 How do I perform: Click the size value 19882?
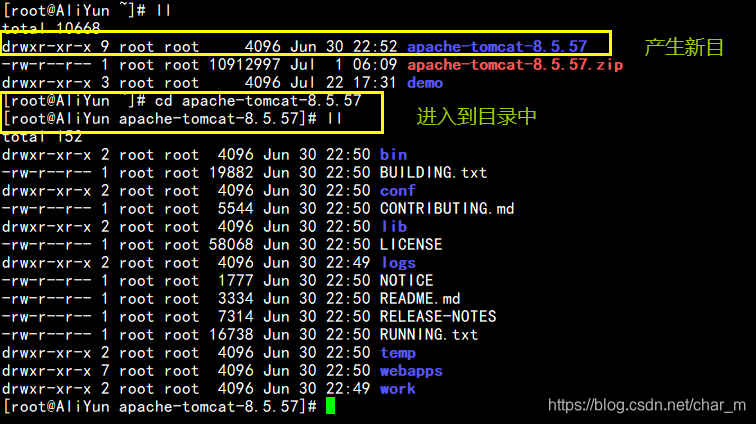231,173
